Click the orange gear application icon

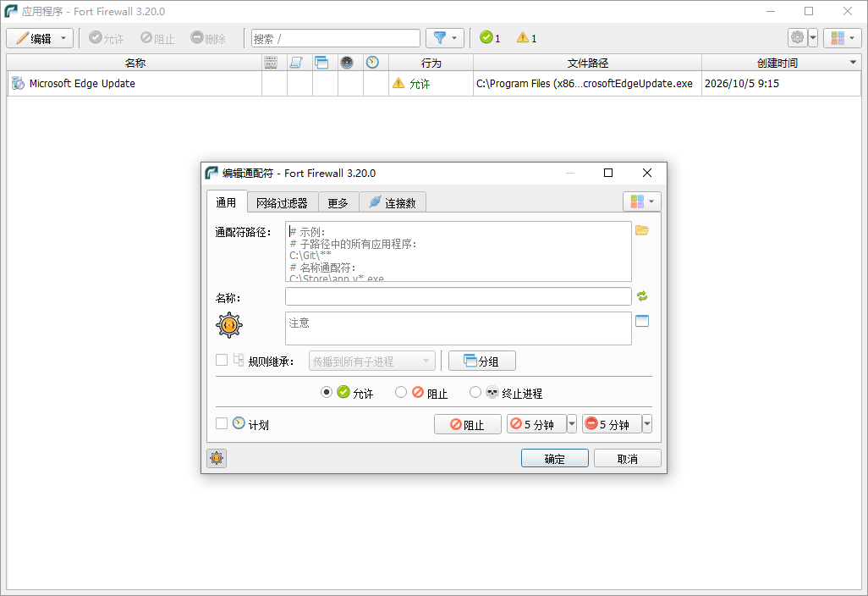[229, 325]
